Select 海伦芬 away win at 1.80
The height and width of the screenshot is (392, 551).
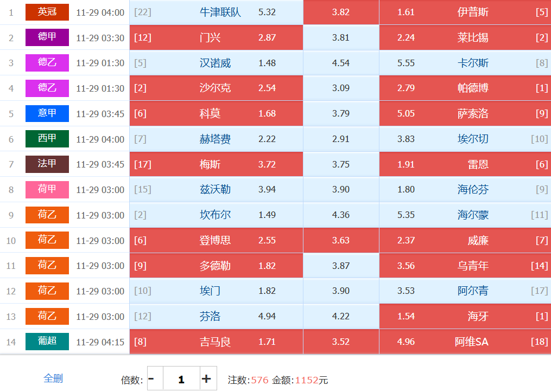click(465, 190)
